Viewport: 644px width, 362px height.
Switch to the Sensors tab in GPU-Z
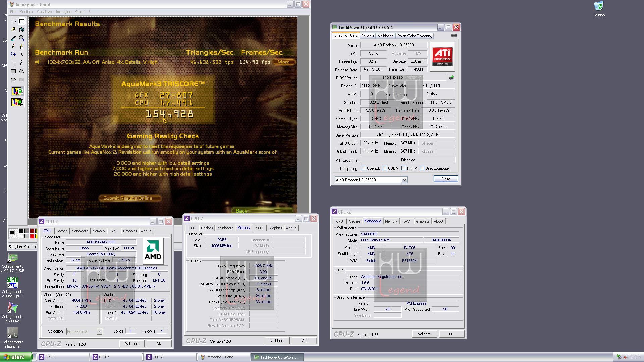pos(367,36)
